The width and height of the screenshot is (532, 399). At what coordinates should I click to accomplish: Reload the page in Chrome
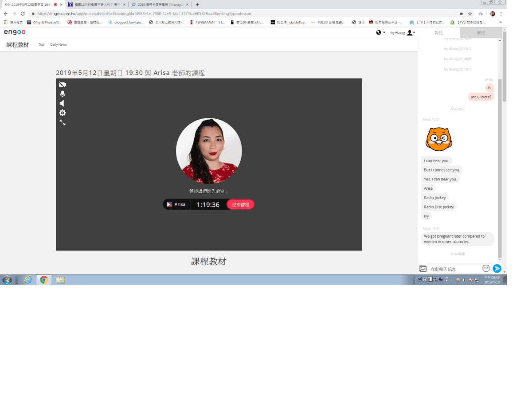pos(23,14)
